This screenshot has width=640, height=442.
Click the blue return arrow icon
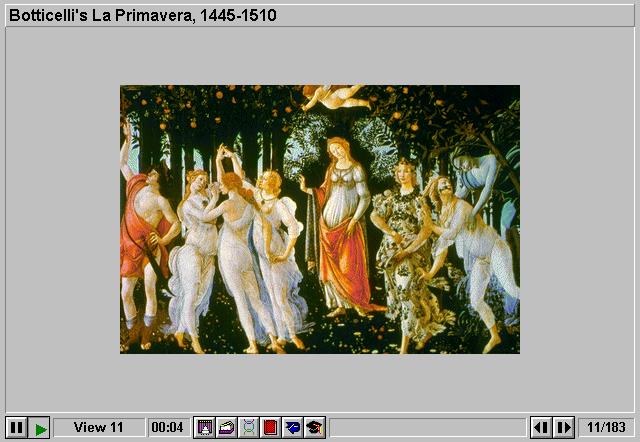coord(293,427)
